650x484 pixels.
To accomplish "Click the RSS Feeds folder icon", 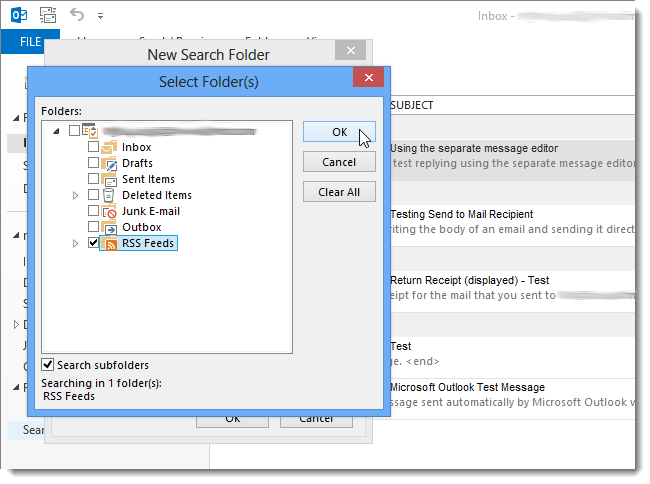I will click(x=109, y=244).
